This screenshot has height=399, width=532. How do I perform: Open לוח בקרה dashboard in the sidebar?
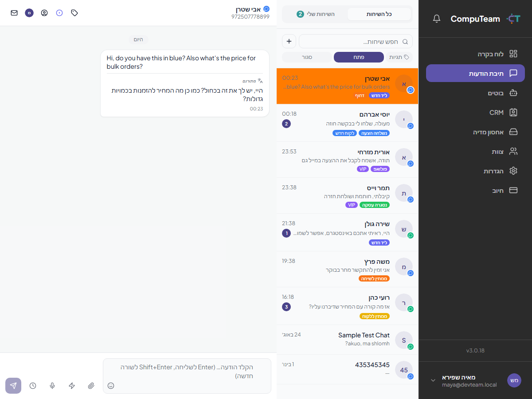click(475, 54)
